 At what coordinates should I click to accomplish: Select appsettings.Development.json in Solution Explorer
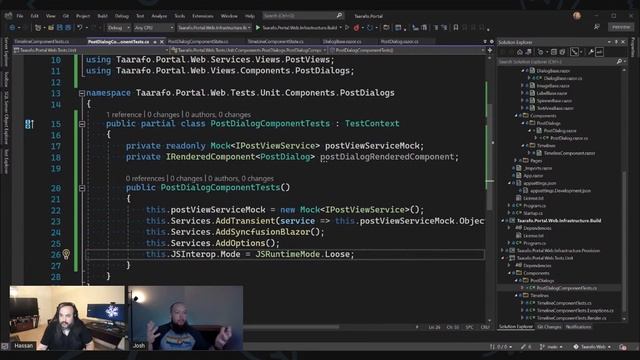coord(560,191)
